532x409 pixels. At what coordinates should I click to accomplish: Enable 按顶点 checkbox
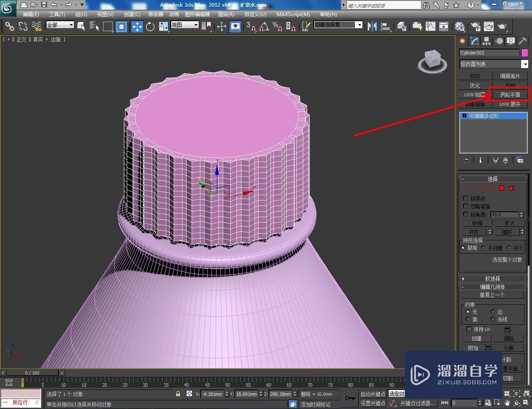click(465, 198)
